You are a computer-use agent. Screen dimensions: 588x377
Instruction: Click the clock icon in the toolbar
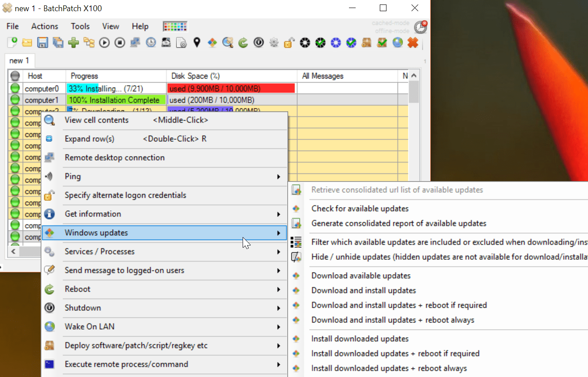(x=151, y=42)
